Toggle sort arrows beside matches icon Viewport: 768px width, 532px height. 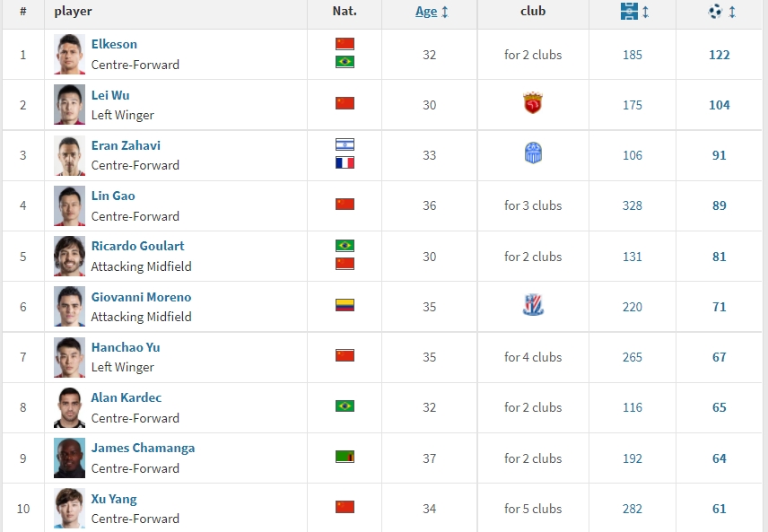coord(646,12)
